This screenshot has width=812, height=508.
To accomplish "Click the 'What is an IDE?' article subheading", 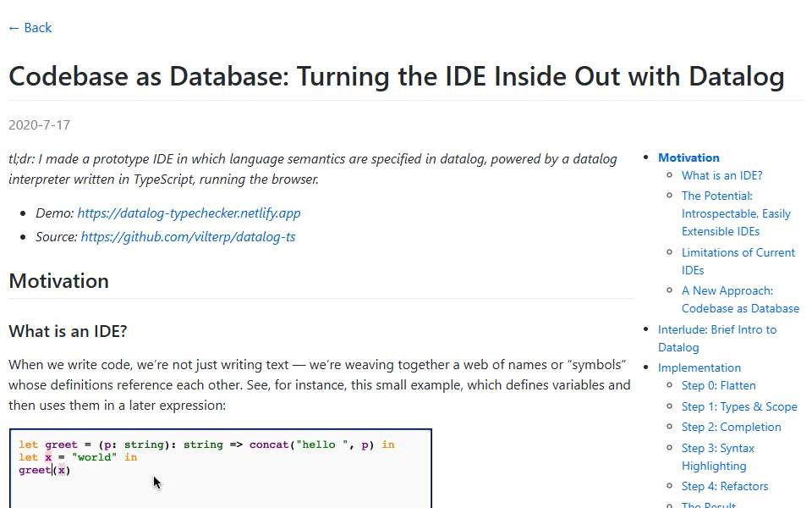I will point(68,331).
